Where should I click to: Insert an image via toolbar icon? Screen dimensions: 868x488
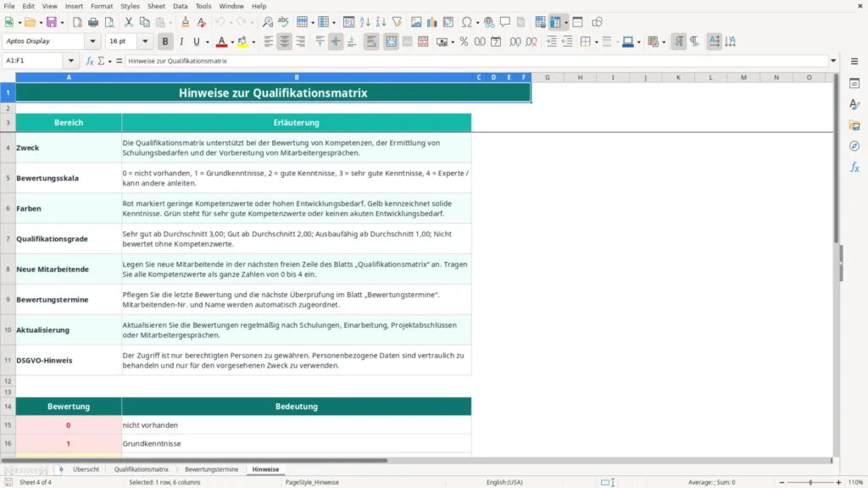[x=415, y=22]
